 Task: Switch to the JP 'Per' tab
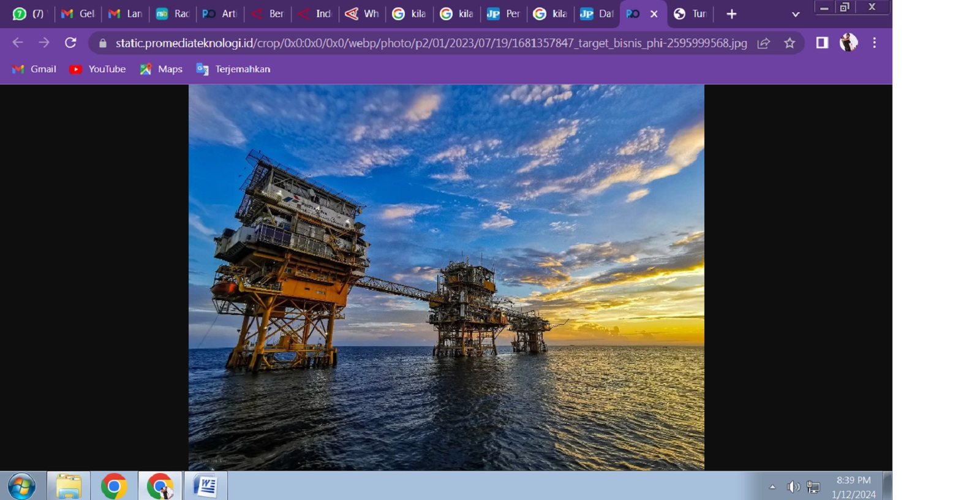tap(504, 13)
